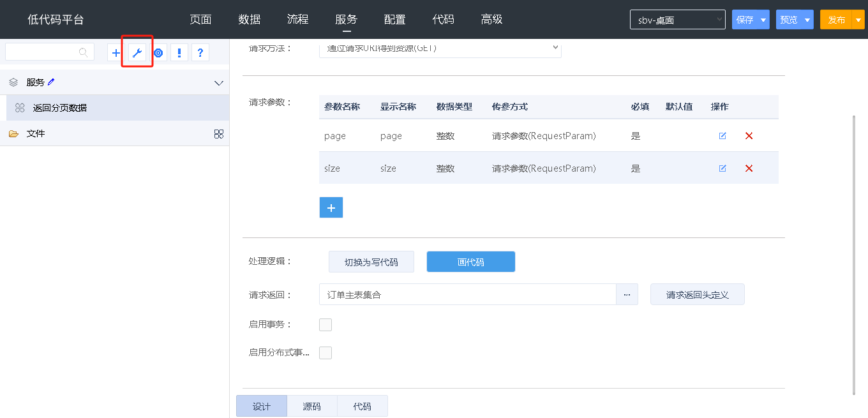Open the sbv-桌面 dropdown
868x418 pixels.
(677, 20)
